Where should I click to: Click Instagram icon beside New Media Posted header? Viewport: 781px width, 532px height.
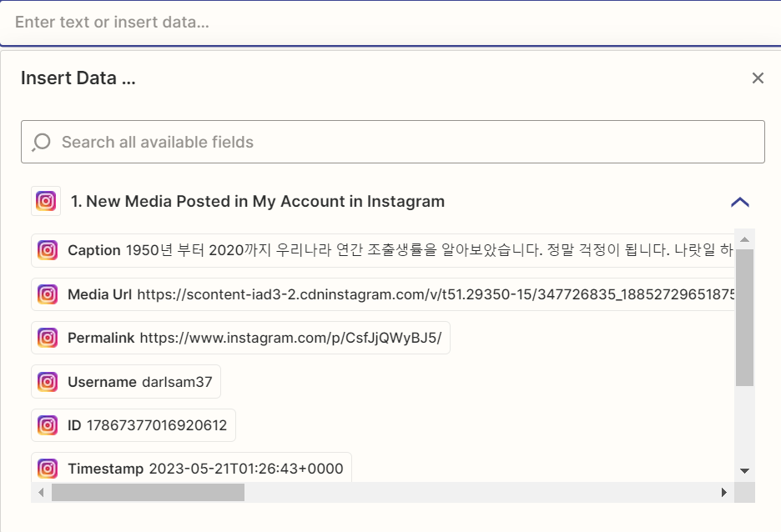[46, 201]
